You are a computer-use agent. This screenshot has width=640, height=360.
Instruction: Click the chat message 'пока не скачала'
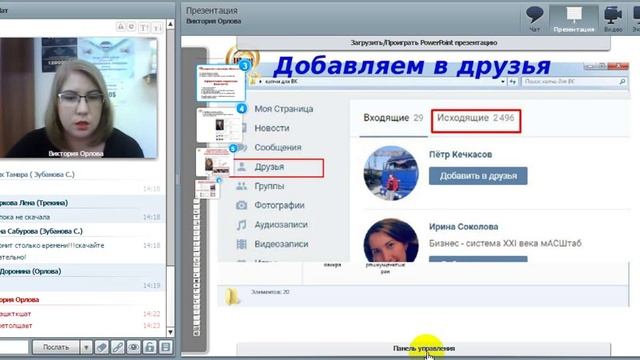coord(25,217)
